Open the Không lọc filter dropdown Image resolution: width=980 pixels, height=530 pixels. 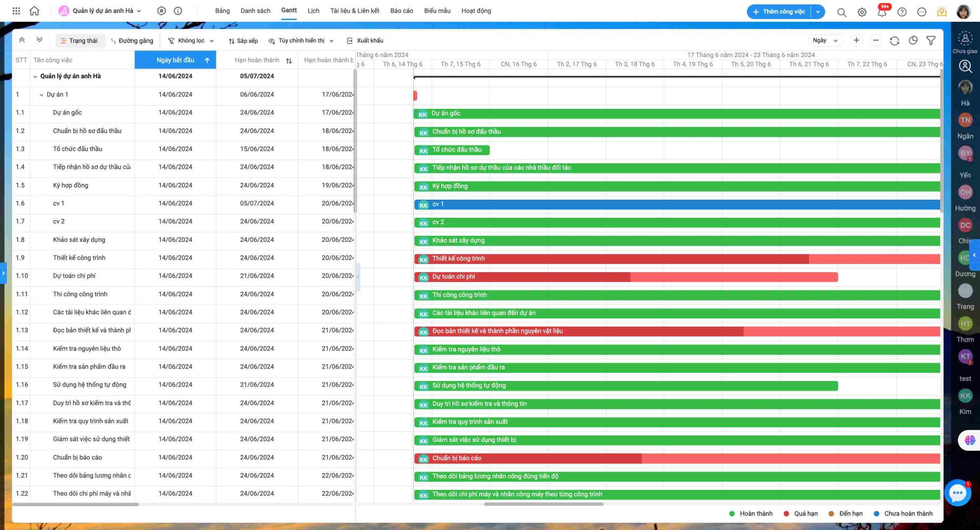coord(191,41)
